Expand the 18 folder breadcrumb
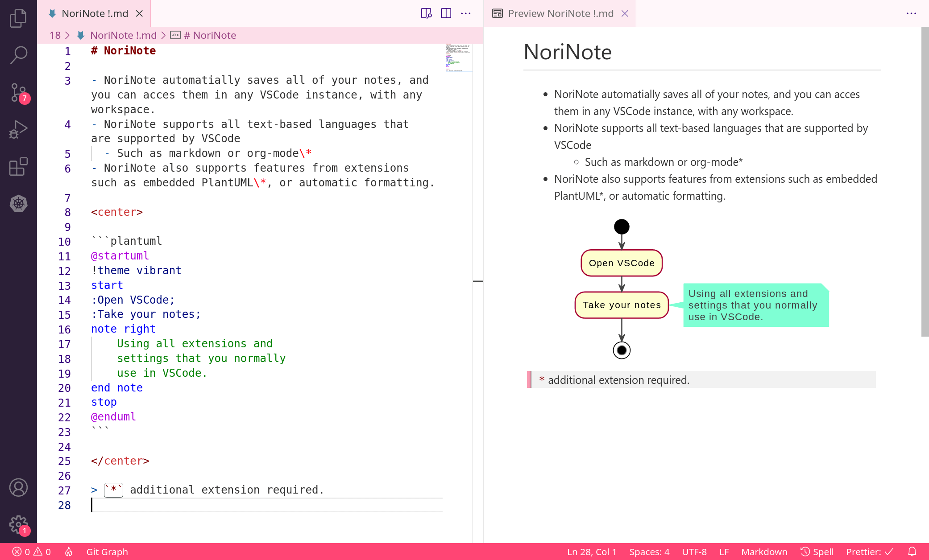This screenshot has width=929, height=560. coord(55,35)
